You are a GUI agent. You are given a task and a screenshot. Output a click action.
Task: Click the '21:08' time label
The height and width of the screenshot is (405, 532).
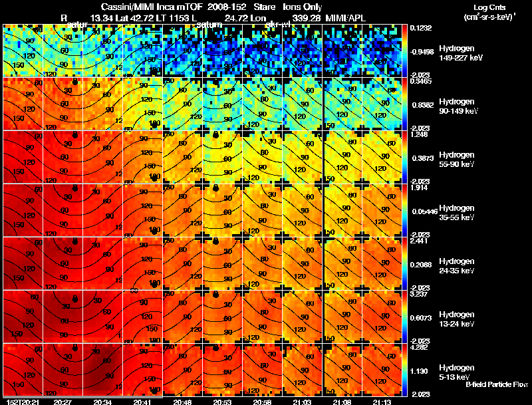click(342, 402)
